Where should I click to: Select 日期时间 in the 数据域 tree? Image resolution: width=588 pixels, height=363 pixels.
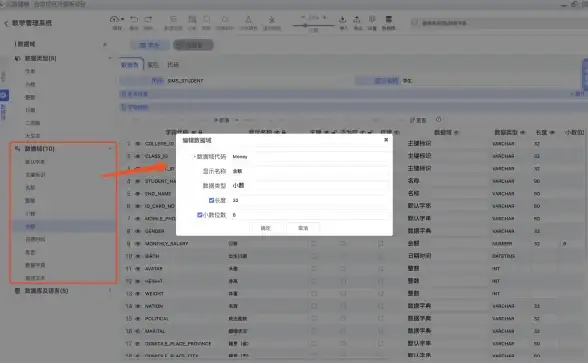[x=35, y=239]
